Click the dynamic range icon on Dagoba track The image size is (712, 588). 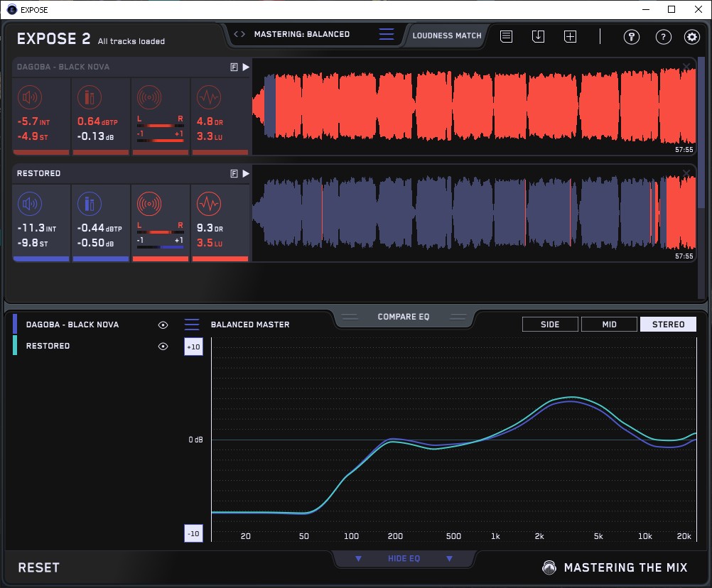[209, 97]
